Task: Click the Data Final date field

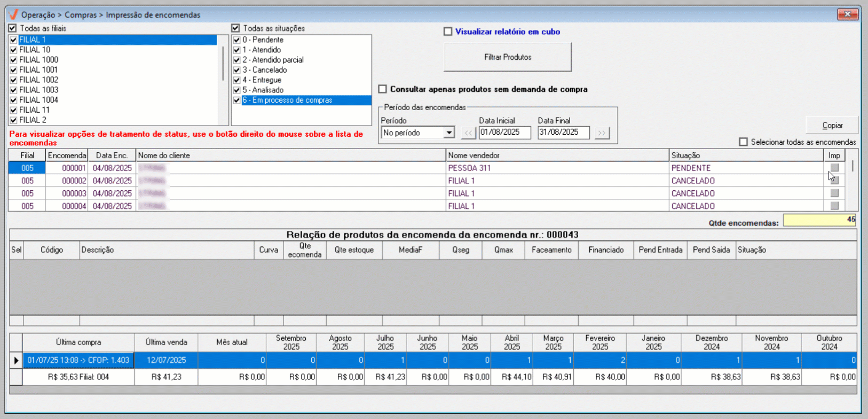Action: pyautogui.click(x=563, y=133)
